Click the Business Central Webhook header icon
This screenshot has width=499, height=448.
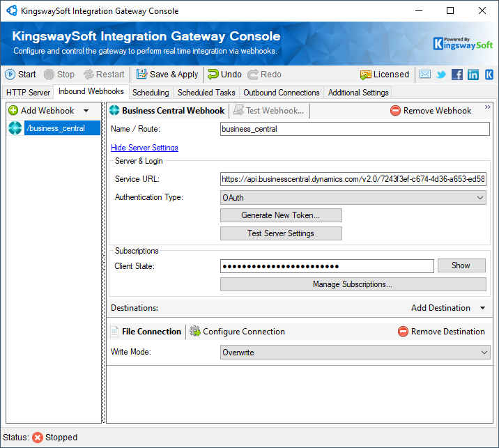click(x=114, y=110)
